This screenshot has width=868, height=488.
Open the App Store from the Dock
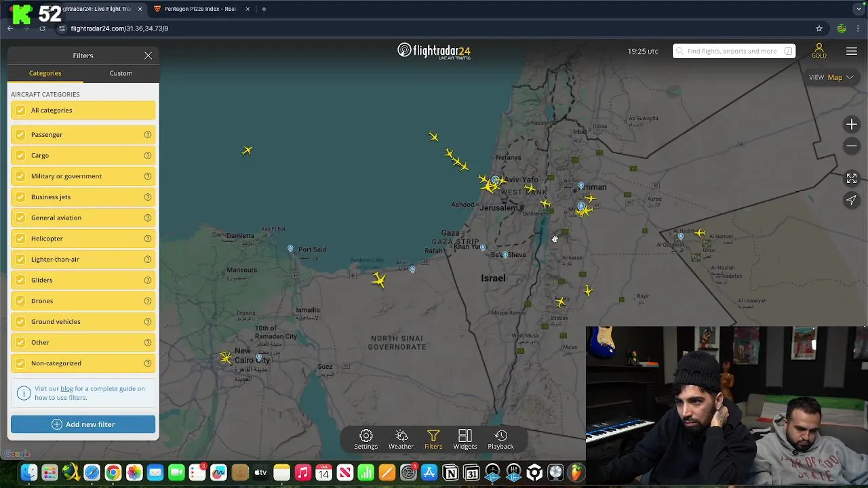pyautogui.click(x=429, y=472)
